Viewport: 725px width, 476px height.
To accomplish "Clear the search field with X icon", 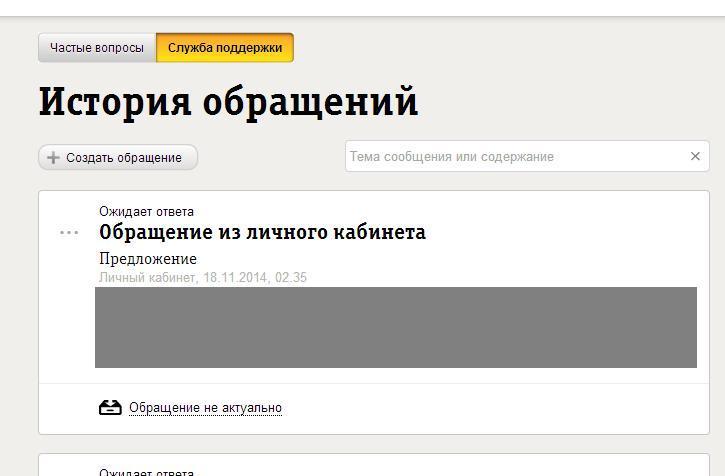I will pos(695,156).
